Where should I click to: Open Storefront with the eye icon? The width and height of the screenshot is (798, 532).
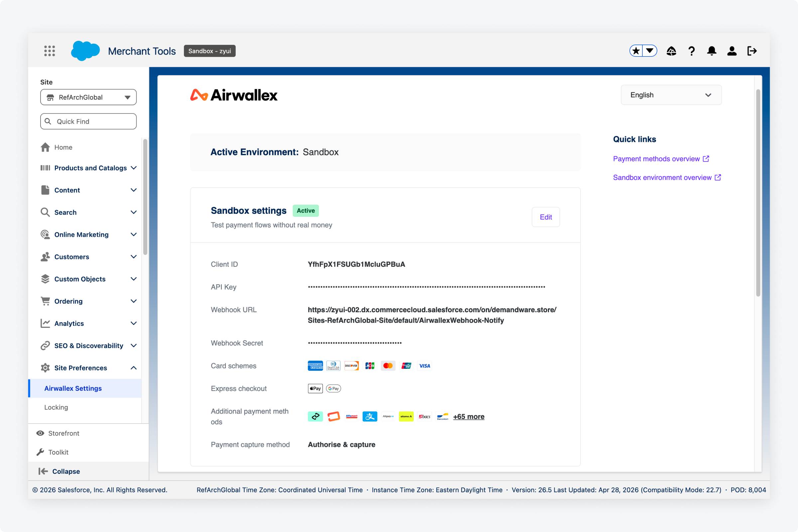coord(58,433)
